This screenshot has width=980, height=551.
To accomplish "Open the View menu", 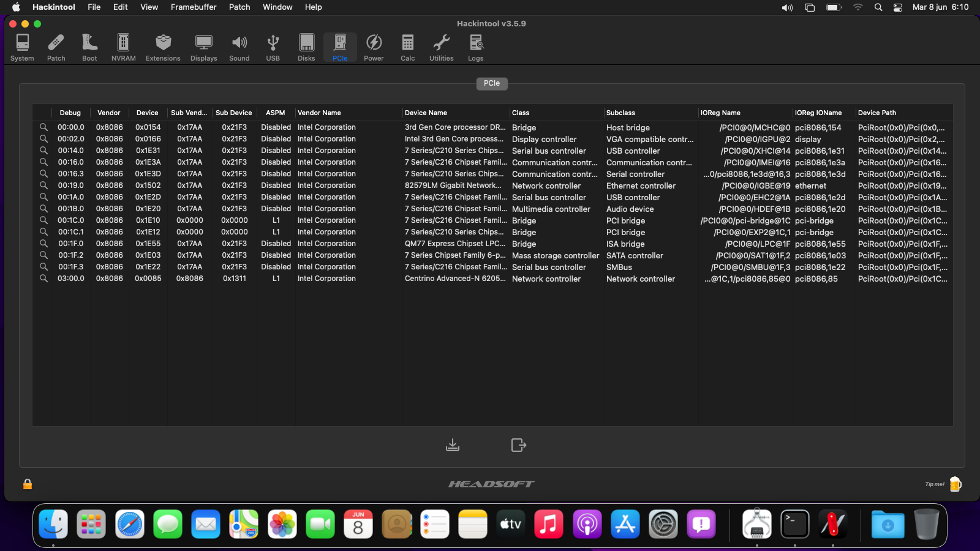I will (149, 7).
